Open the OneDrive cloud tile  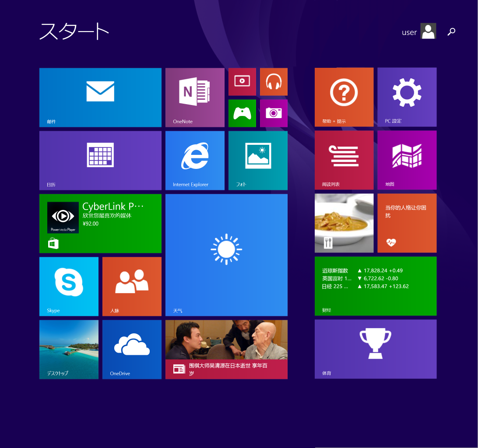(132, 350)
